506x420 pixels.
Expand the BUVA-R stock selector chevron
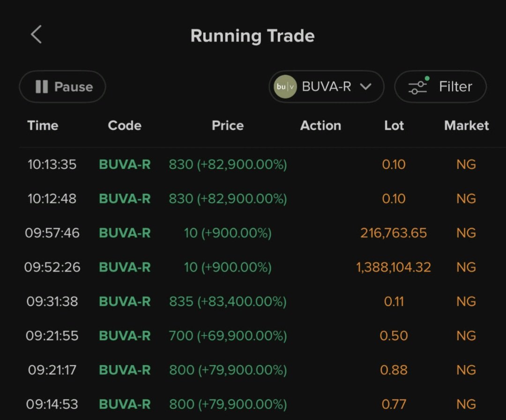[x=365, y=87]
